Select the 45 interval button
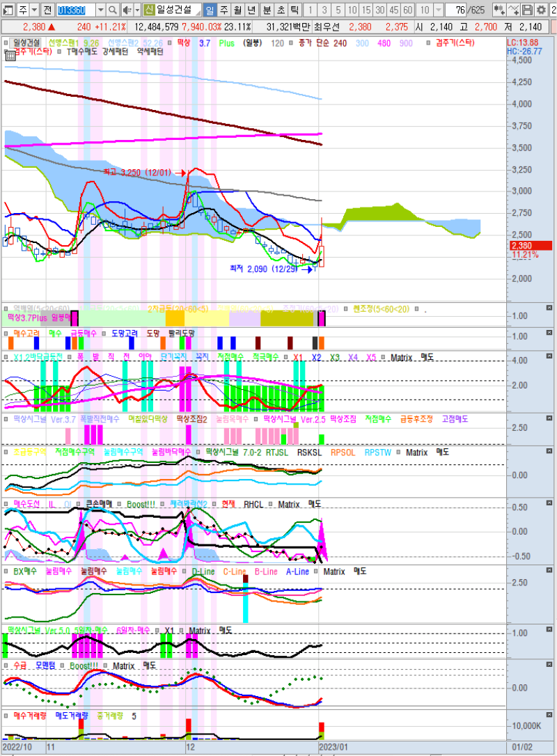This screenshot has width=557, height=756. point(395,10)
